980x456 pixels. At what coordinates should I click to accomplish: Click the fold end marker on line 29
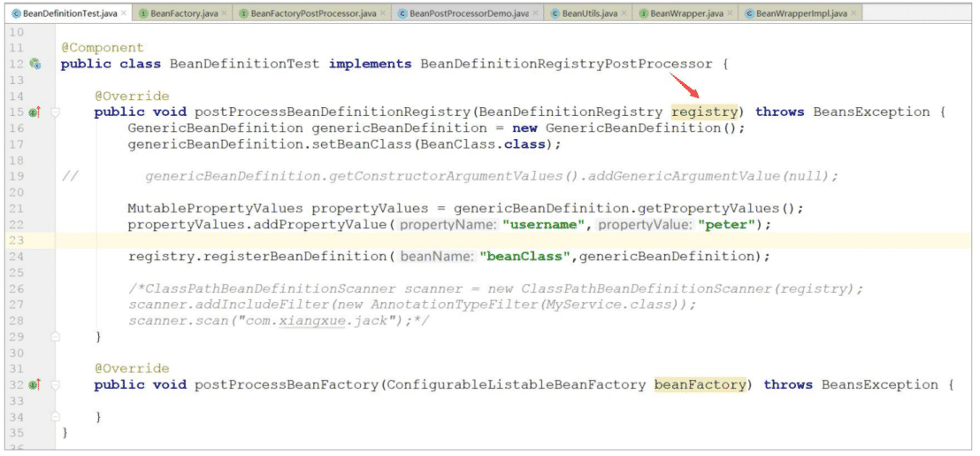point(56,336)
